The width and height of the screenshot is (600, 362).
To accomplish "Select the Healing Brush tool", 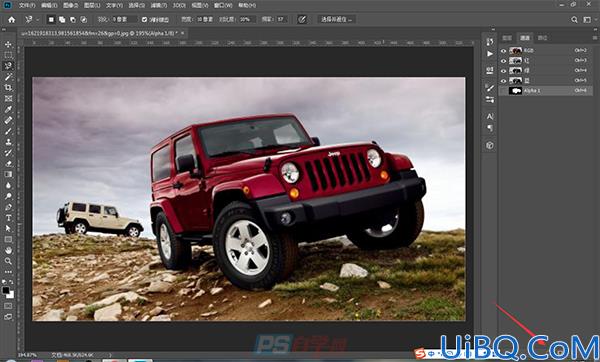I will pyautogui.click(x=8, y=120).
